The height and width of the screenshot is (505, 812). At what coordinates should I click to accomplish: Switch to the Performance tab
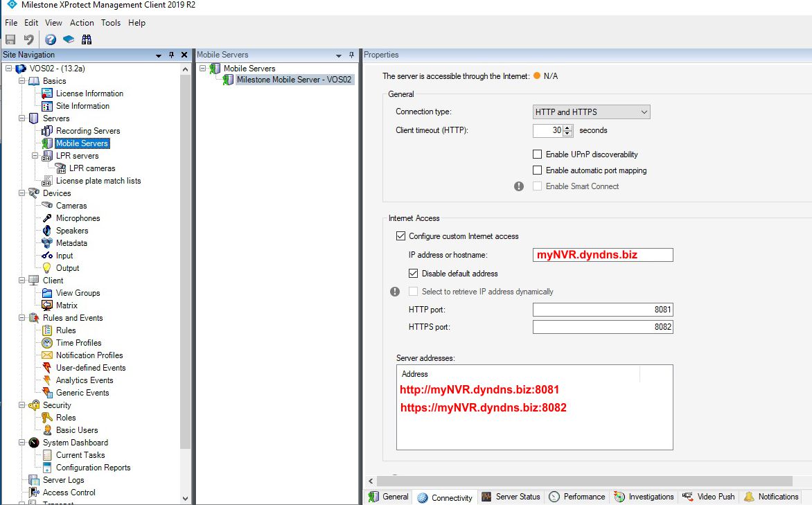577,497
